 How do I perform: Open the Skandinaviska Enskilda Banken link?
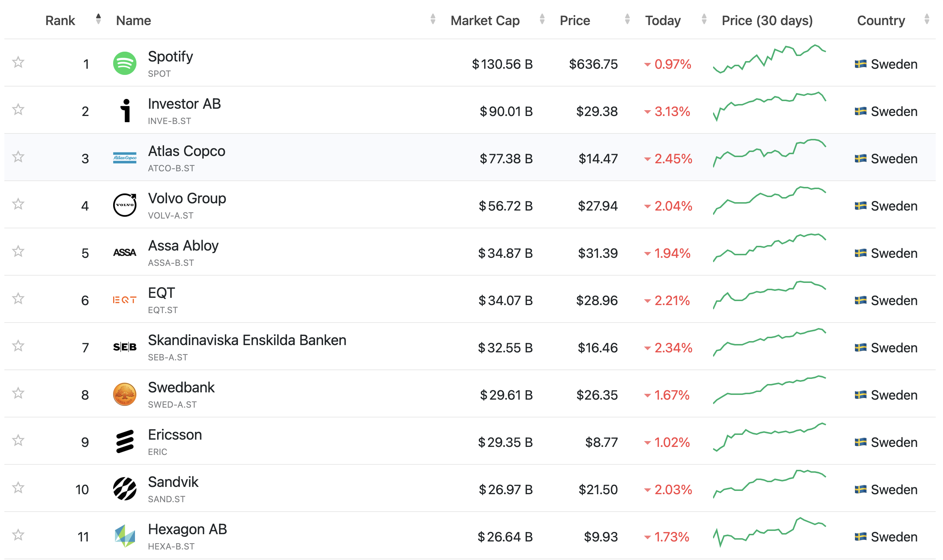point(247,340)
